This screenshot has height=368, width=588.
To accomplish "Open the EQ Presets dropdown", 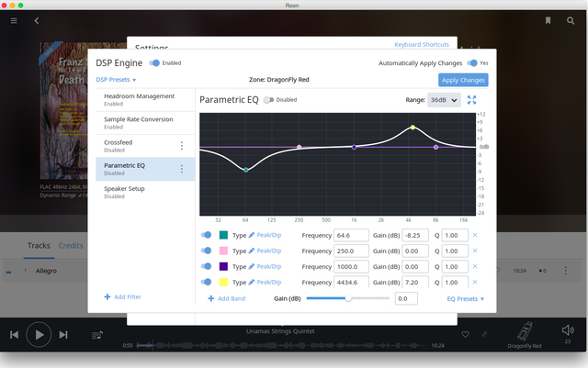I will pyautogui.click(x=465, y=299).
